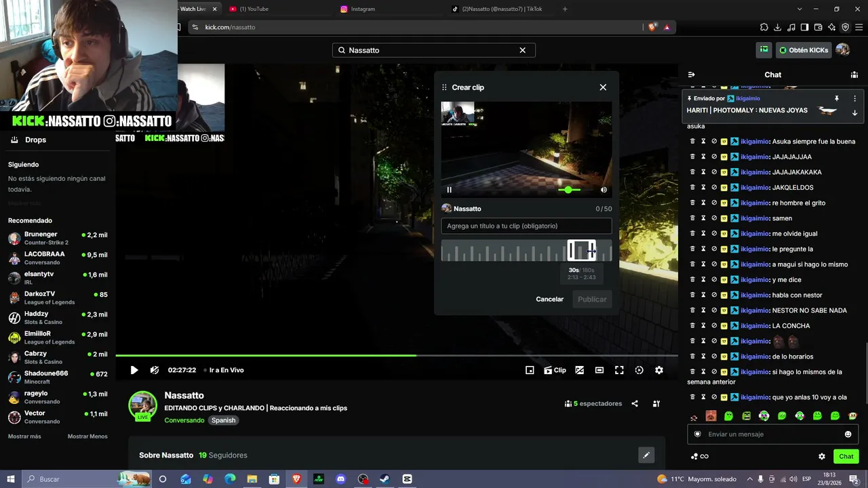
Task: Mute the clip preview audio
Action: pos(604,190)
